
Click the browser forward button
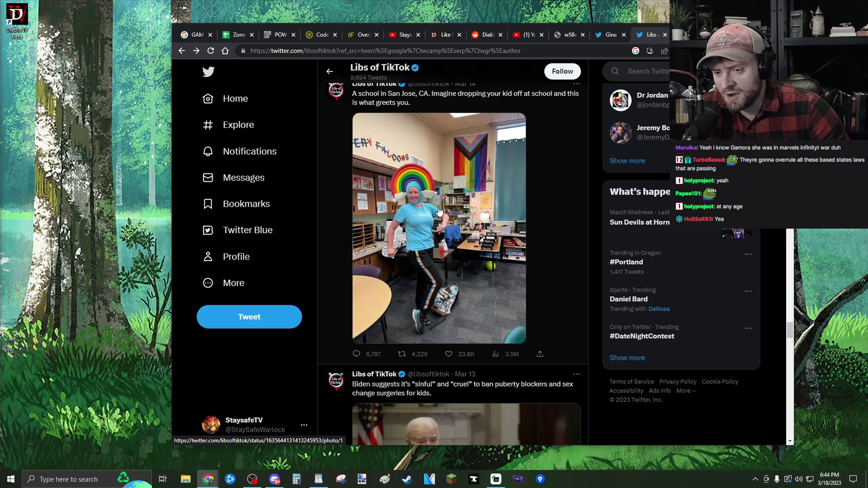pyautogui.click(x=196, y=50)
